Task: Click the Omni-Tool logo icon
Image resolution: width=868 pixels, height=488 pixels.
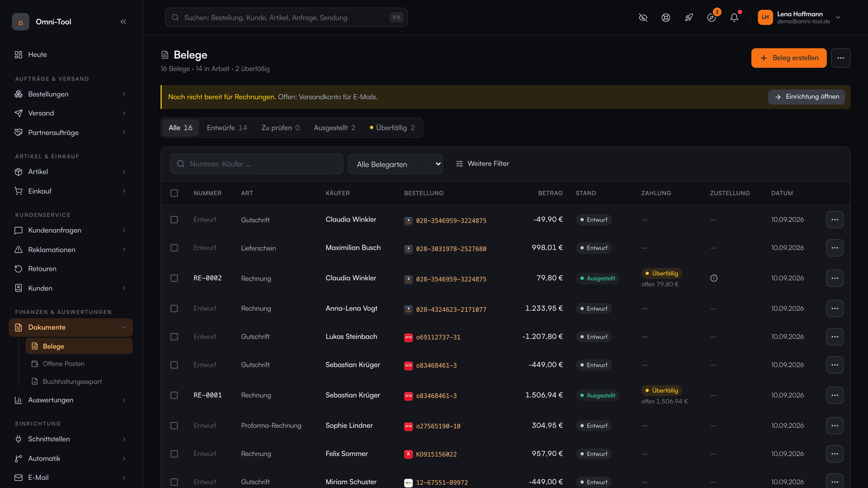Action: 21,22
